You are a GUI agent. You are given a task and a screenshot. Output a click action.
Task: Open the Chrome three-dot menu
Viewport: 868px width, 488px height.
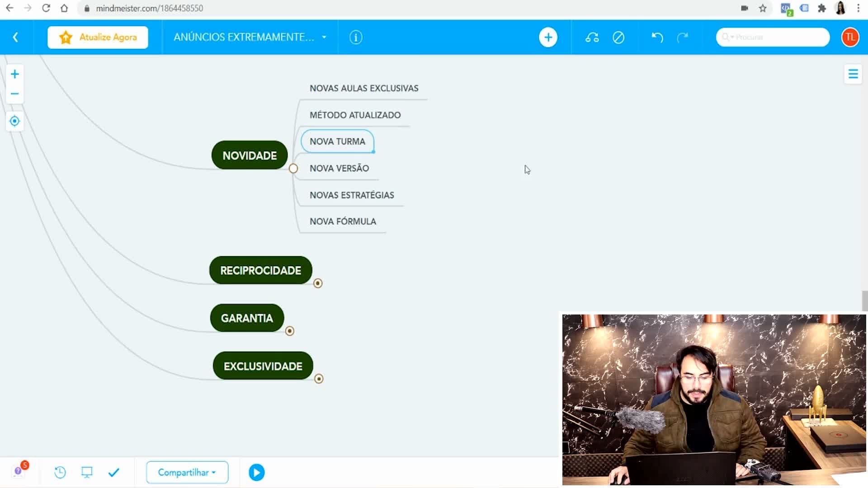coord(858,8)
